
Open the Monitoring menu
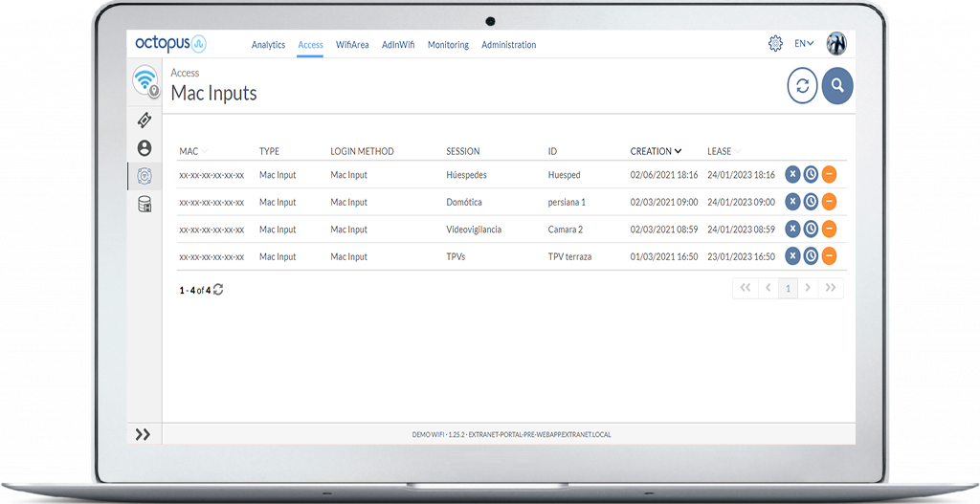point(448,45)
